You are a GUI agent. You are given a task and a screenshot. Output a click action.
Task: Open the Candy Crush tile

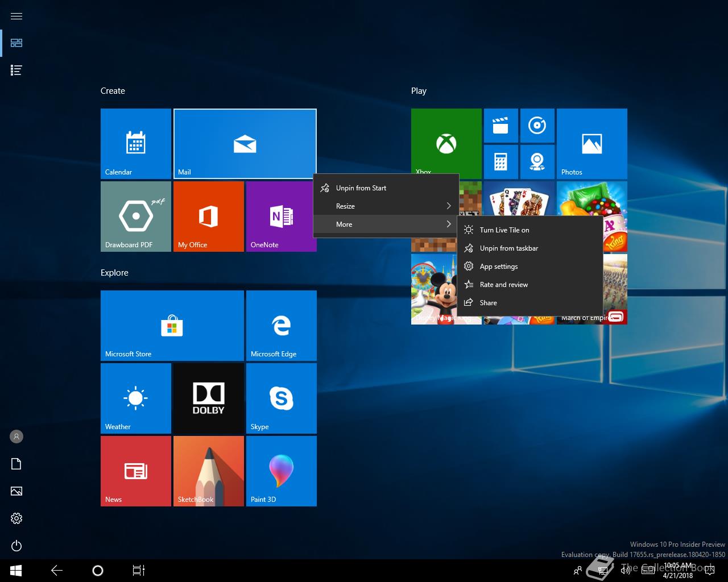[x=592, y=198]
